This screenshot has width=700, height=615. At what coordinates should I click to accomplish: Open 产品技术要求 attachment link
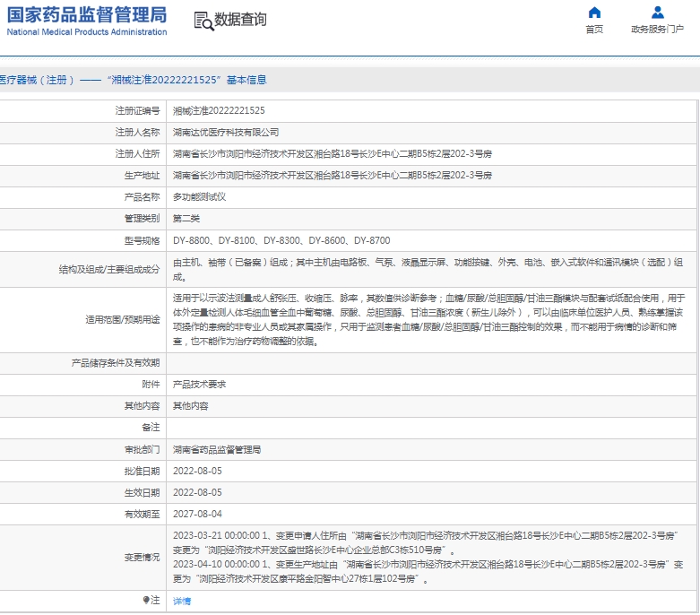click(199, 384)
